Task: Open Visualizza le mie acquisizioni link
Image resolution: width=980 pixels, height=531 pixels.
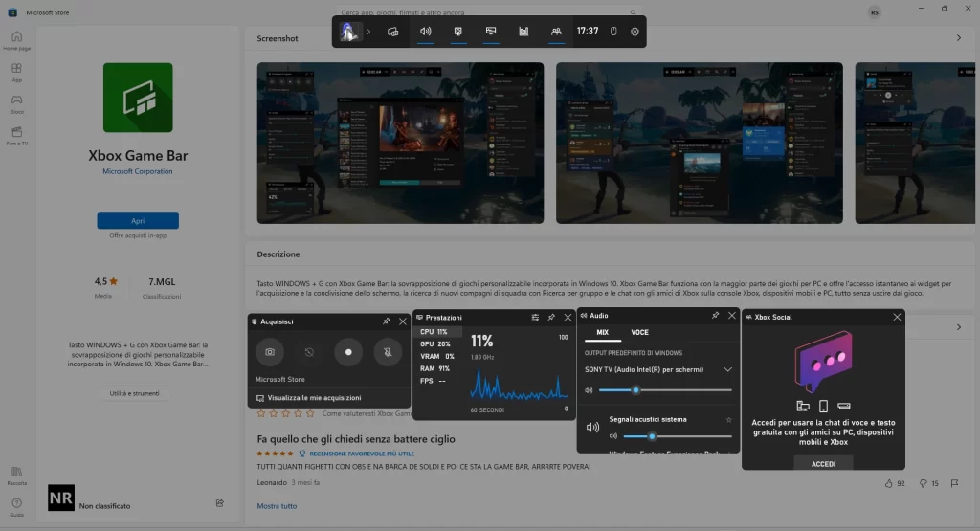Action: pos(314,398)
